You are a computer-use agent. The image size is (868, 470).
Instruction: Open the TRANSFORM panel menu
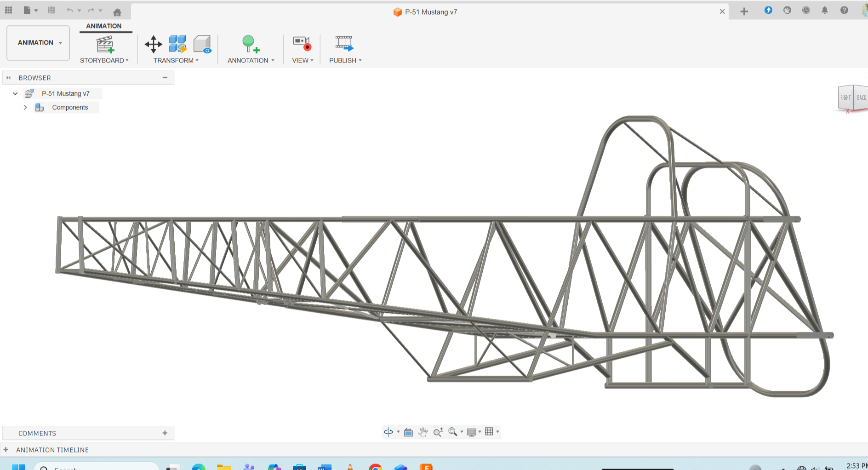click(176, 60)
